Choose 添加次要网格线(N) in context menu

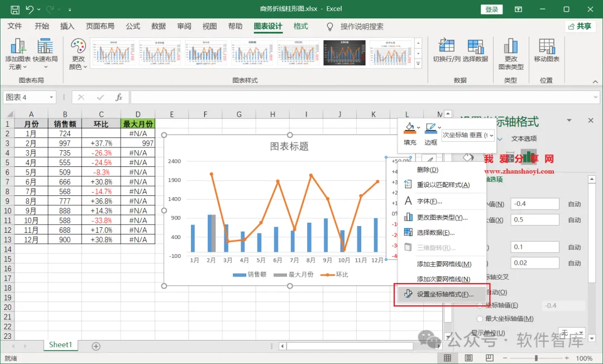tap(442, 279)
